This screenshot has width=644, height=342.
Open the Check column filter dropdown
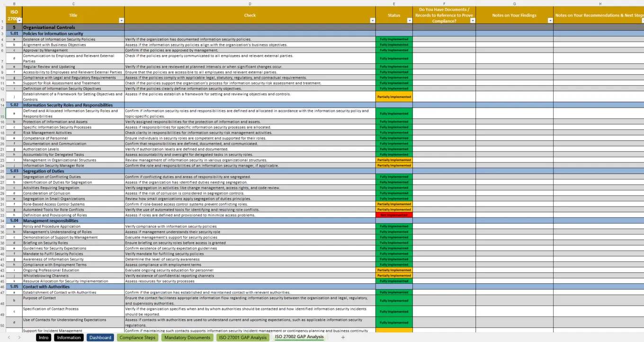[x=372, y=21]
